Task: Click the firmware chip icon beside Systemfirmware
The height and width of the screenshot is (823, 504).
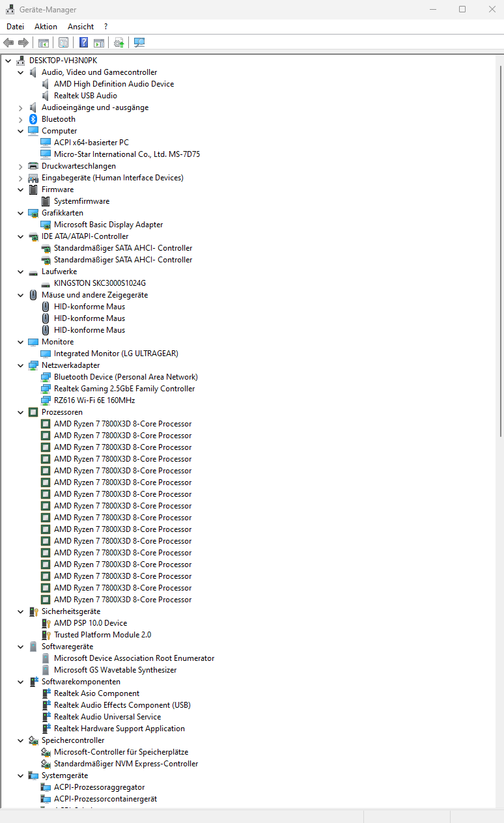Action: tap(46, 201)
